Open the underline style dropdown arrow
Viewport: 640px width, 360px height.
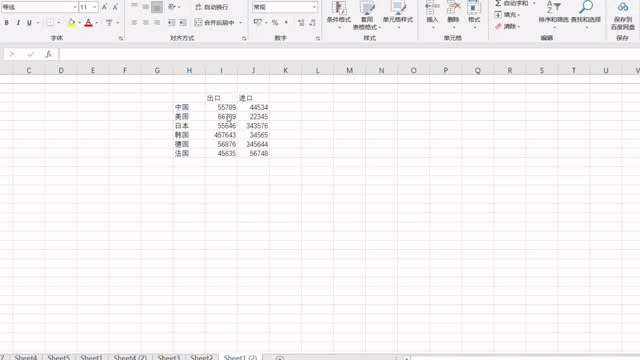tap(38, 23)
